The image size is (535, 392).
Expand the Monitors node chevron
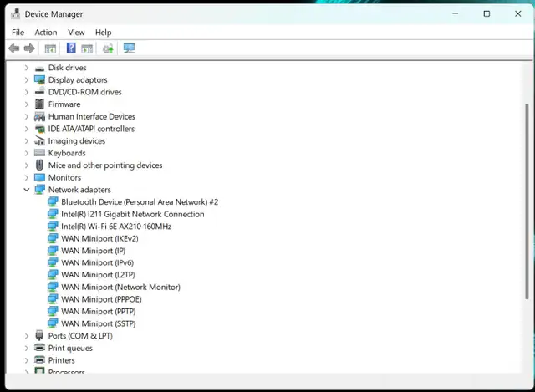(26, 177)
